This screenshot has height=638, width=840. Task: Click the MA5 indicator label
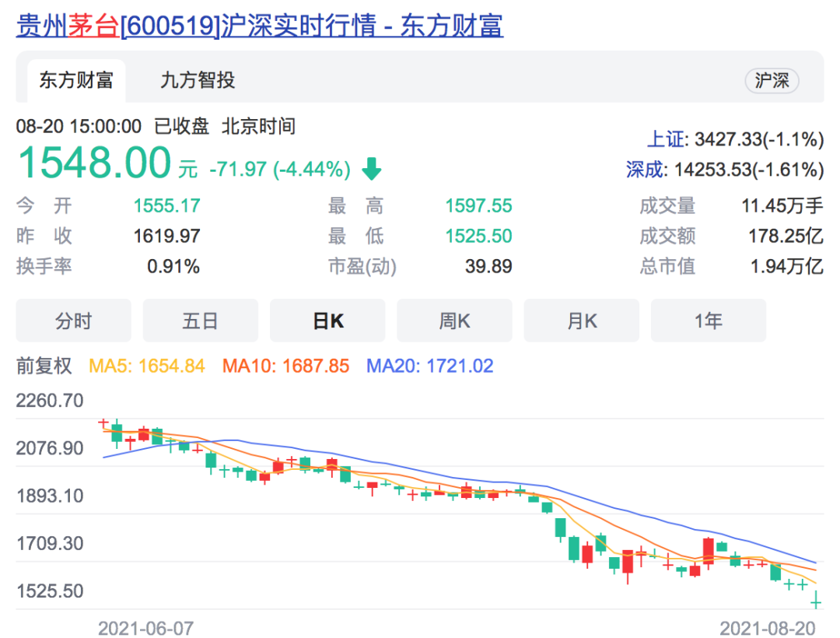click(x=147, y=366)
